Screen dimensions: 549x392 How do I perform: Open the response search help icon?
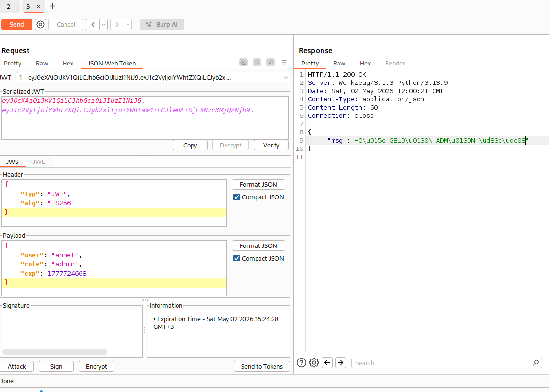[301, 363]
